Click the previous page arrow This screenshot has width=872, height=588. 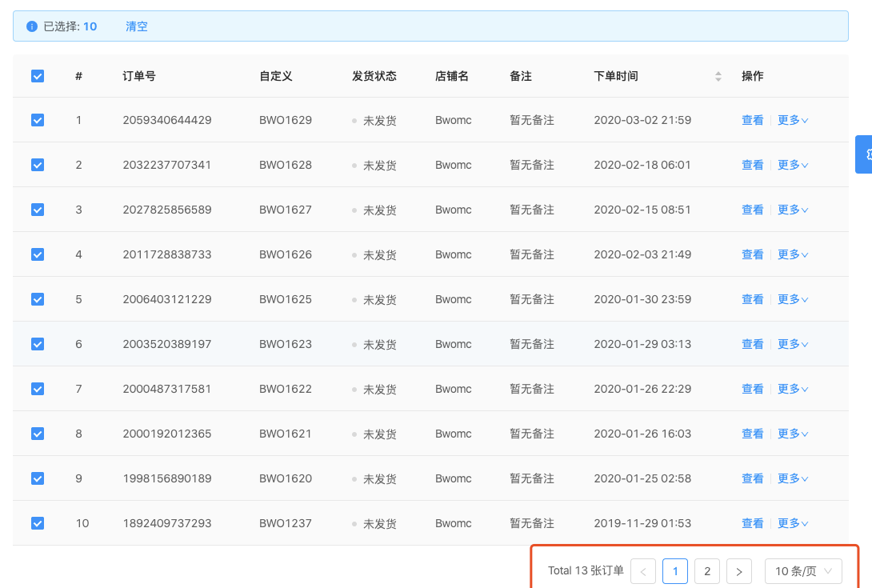[x=642, y=571]
